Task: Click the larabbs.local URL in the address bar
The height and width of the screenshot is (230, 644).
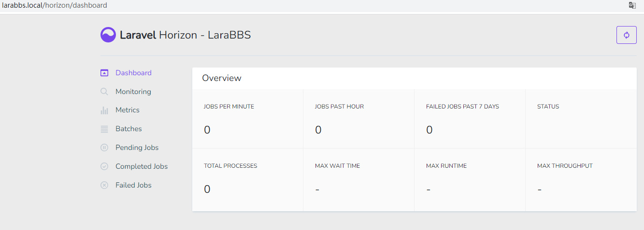Action: pyautogui.click(x=55, y=5)
